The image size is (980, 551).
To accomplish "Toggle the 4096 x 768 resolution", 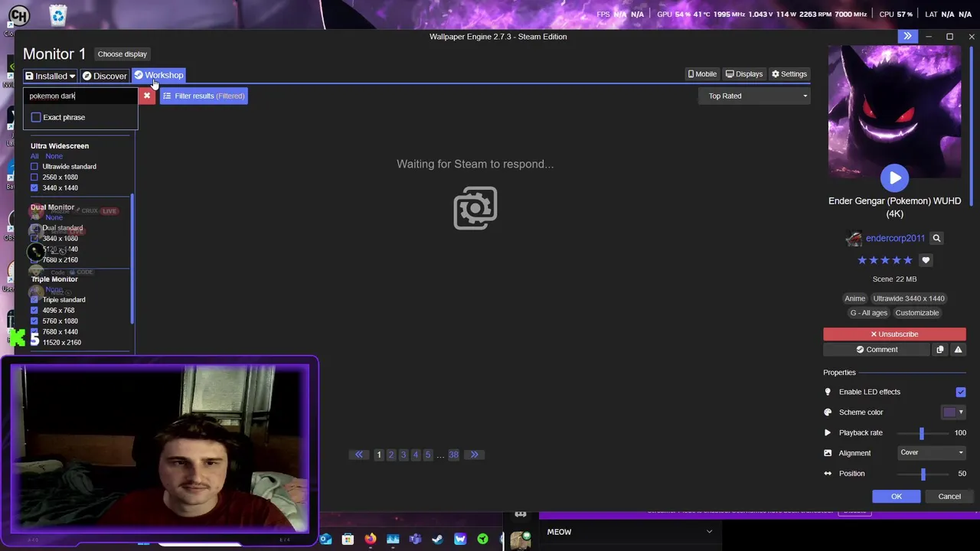I will click(x=34, y=310).
